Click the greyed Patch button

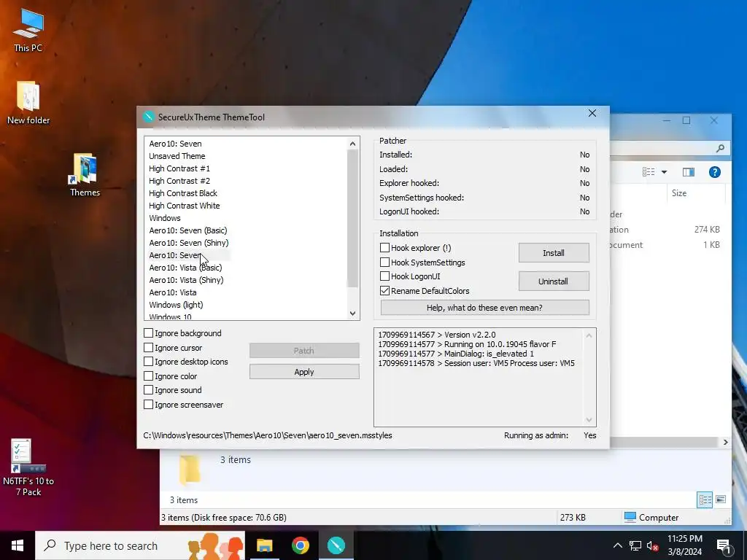[x=304, y=351]
